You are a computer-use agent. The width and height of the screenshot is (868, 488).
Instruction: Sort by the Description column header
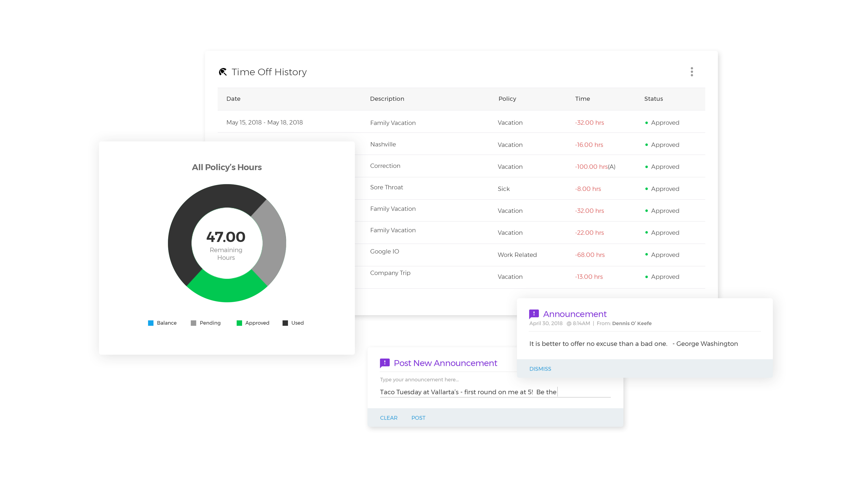pyautogui.click(x=387, y=99)
